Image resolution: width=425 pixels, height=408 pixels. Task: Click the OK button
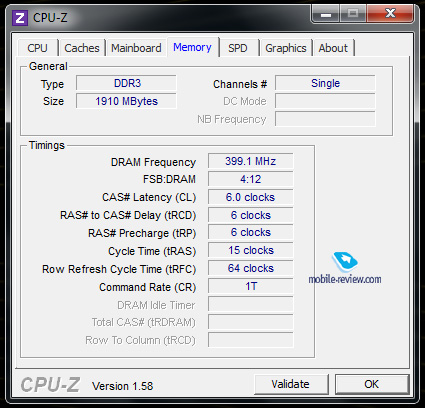pos(372,384)
